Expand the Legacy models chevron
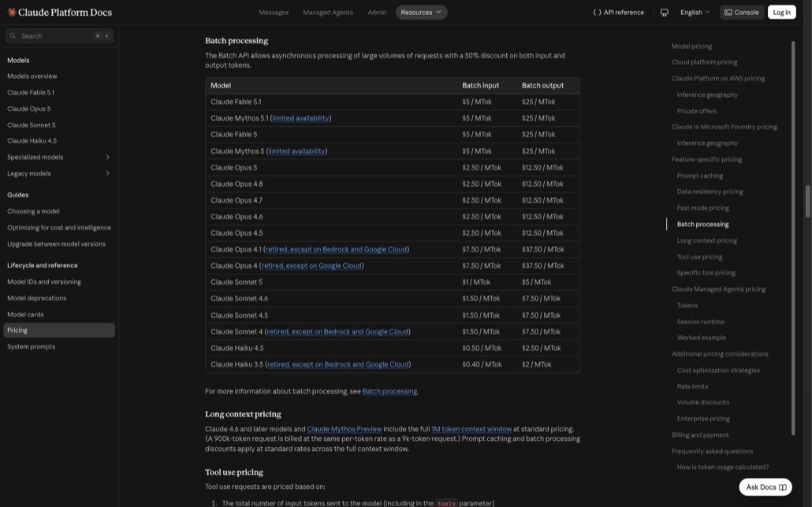 108,173
